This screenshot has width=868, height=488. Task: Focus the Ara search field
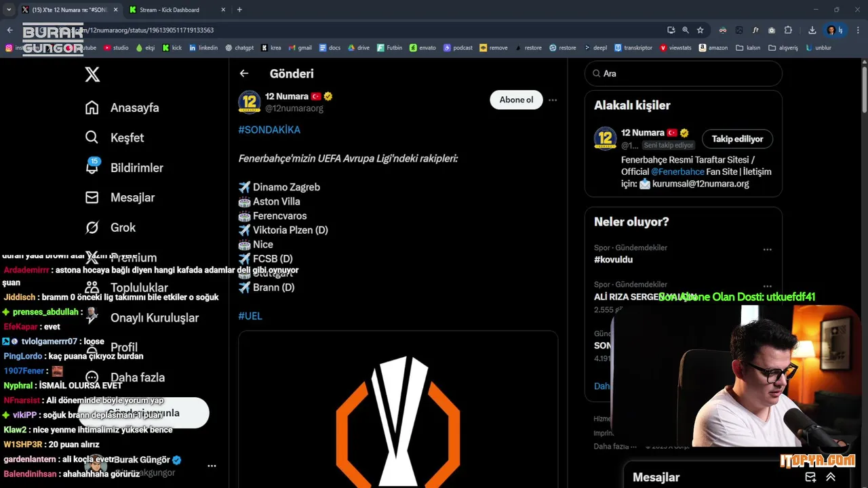(x=684, y=73)
